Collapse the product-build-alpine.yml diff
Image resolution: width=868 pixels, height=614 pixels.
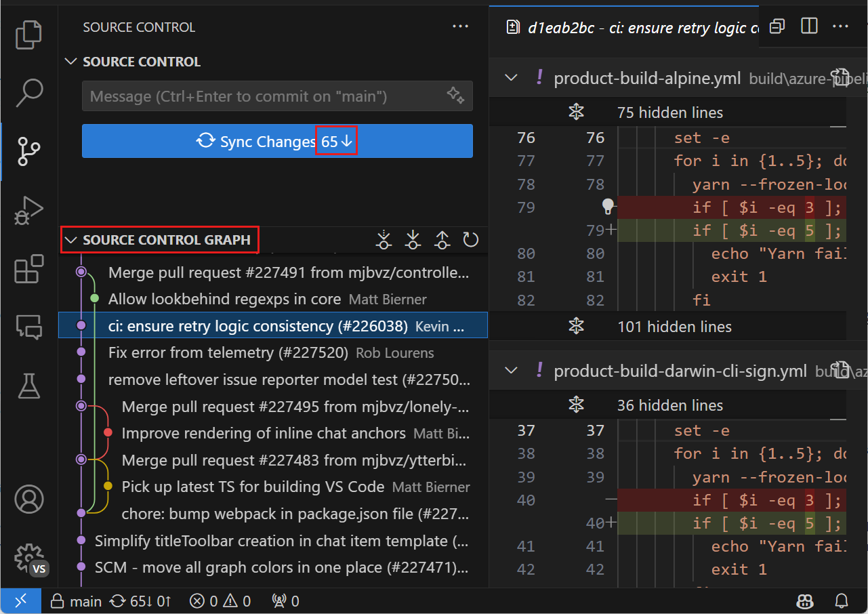point(512,78)
